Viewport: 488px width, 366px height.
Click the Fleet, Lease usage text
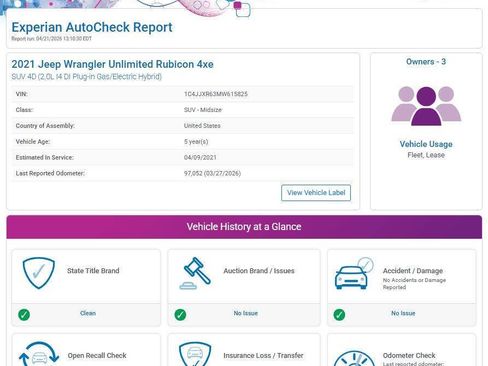click(426, 155)
